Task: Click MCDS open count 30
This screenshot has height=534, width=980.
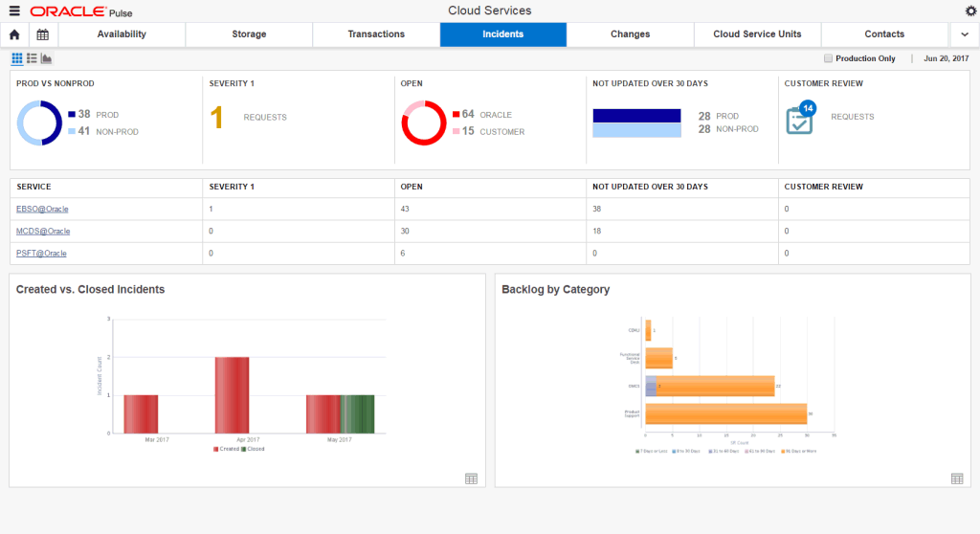Action: (405, 231)
